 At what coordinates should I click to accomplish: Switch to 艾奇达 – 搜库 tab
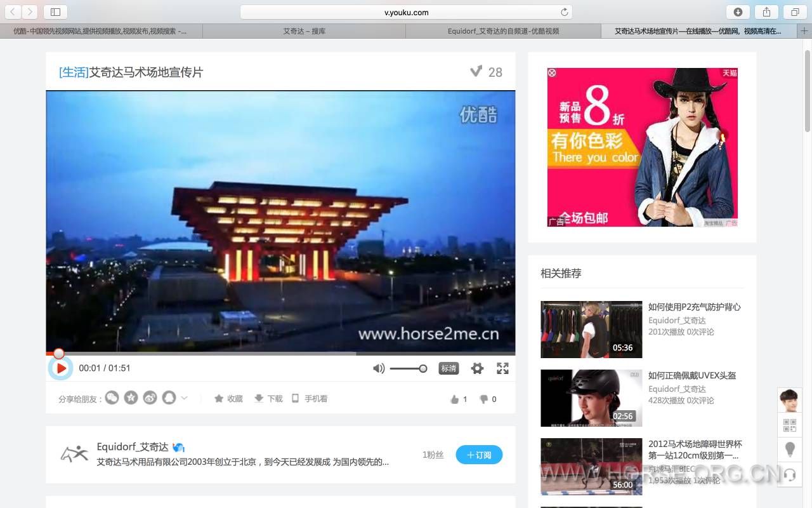pos(304,31)
